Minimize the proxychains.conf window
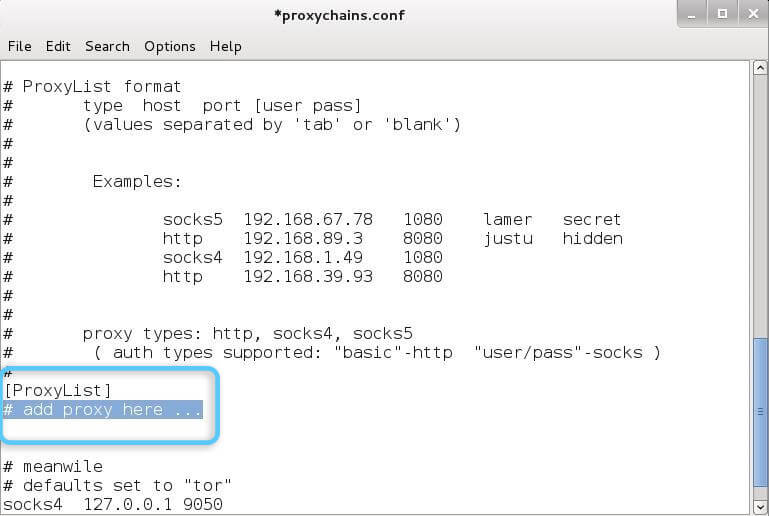Viewport: 769px width, 516px height. coord(692,14)
